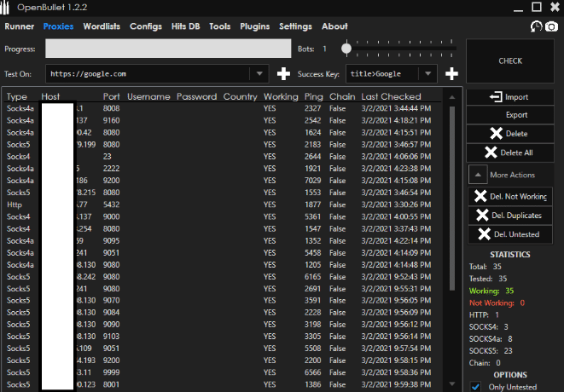564x392 pixels.
Task: Remove not working proxies
Action: coord(509,196)
